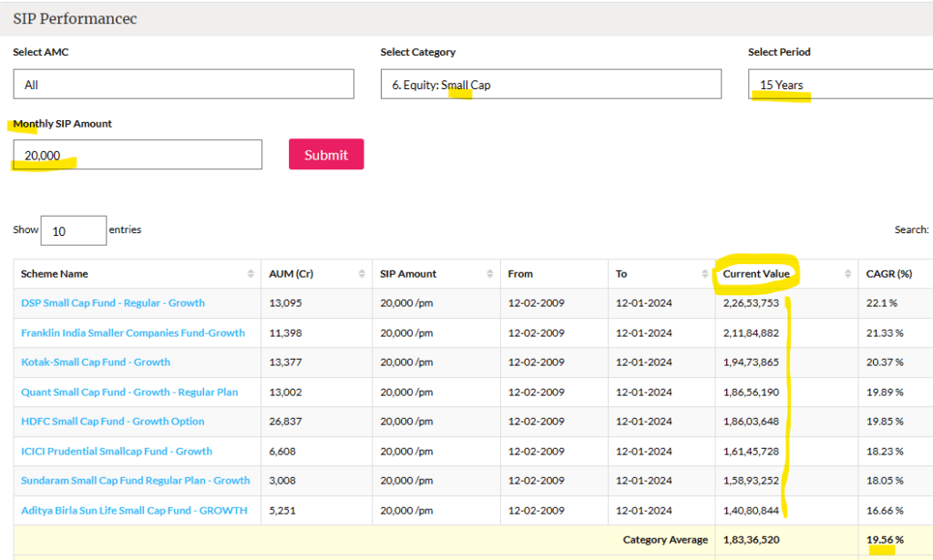Click DSP CAGR value 22.1 %
Image resolution: width=933 pixels, height=560 pixels.
click(x=881, y=303)
